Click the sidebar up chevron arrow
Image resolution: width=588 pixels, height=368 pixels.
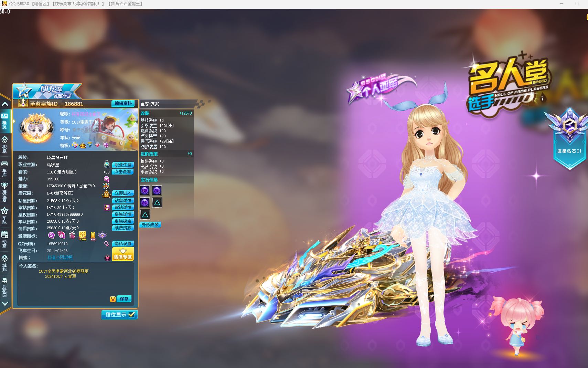point(5,104)
